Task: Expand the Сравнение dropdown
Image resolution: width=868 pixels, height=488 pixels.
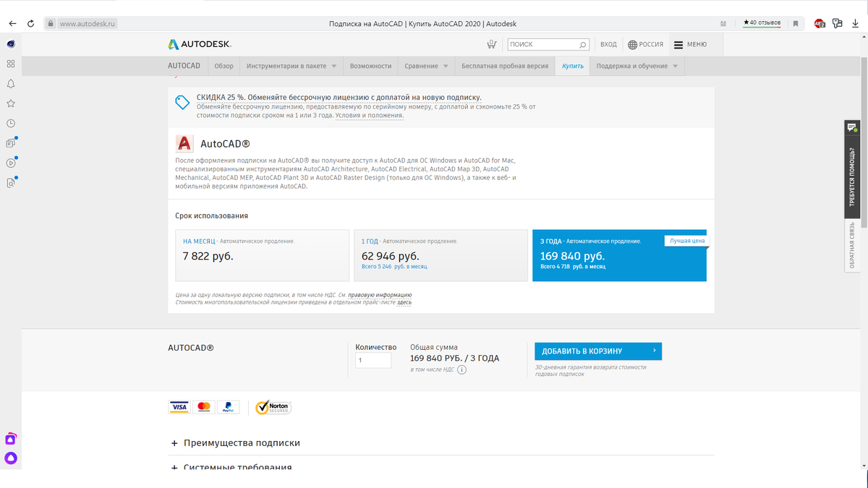Action: (427, 66)
